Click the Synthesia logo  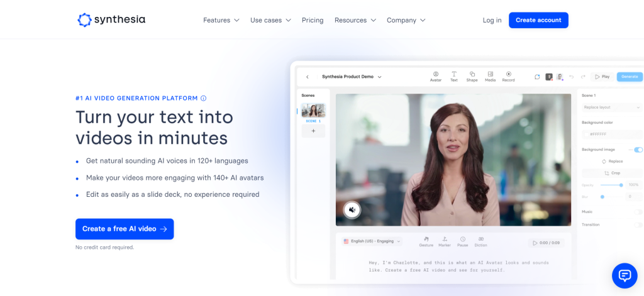pos(111,19)
